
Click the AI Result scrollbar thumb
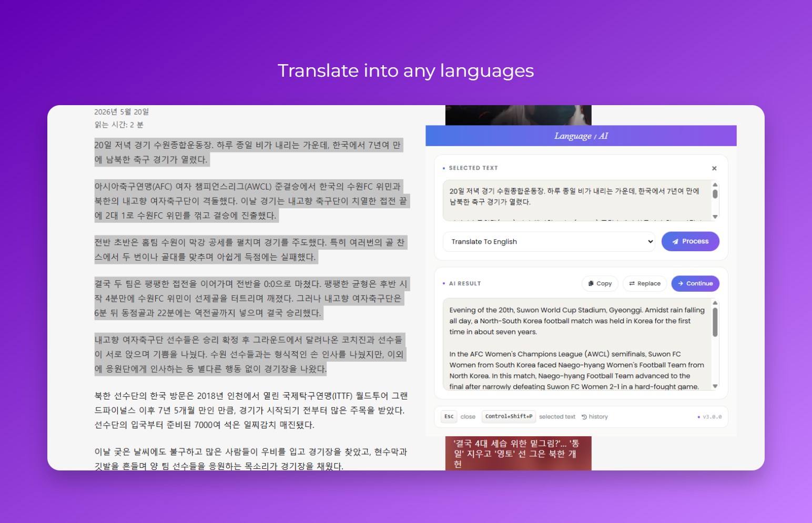[x=715, y=322]
